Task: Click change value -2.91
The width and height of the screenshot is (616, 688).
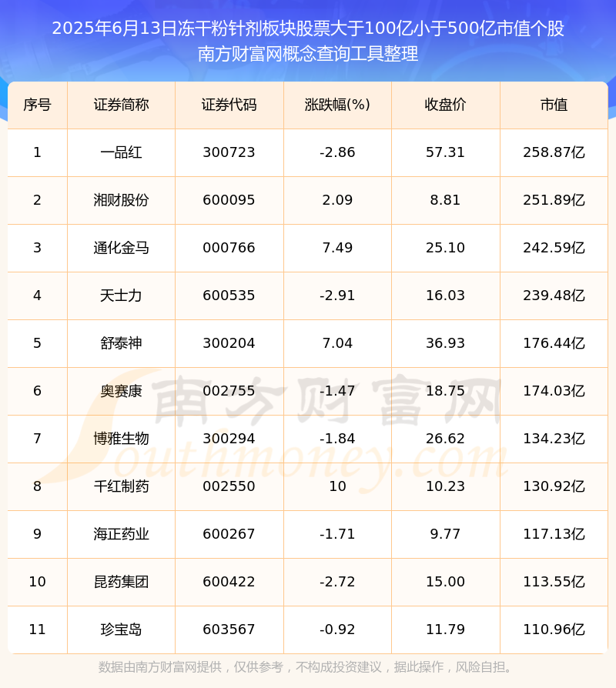Action: point(337,296)
